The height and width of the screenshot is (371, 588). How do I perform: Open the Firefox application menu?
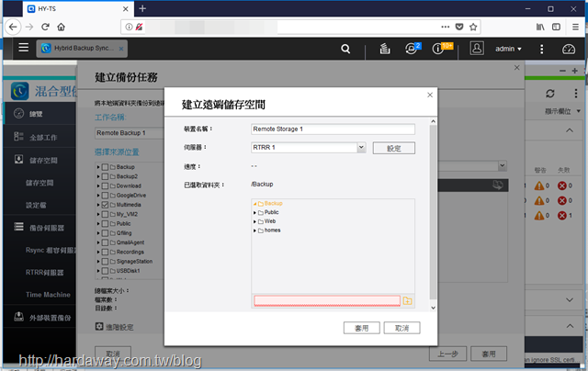pyautogui.click(x=575, y=27)
